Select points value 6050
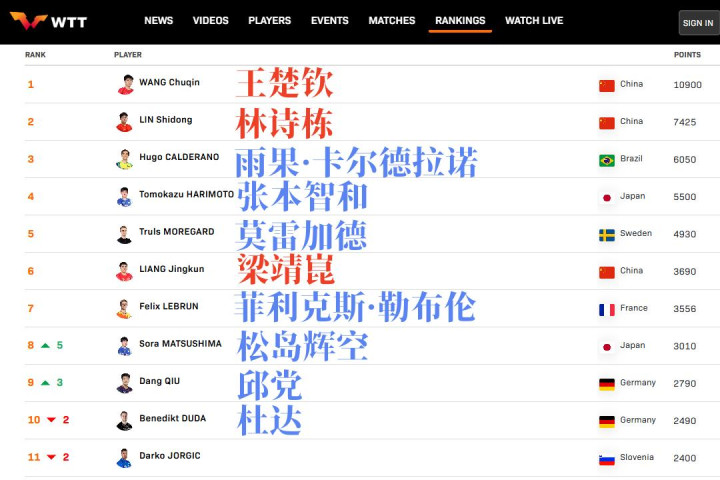Screen dimensions: 720x480 click(685, 159)
